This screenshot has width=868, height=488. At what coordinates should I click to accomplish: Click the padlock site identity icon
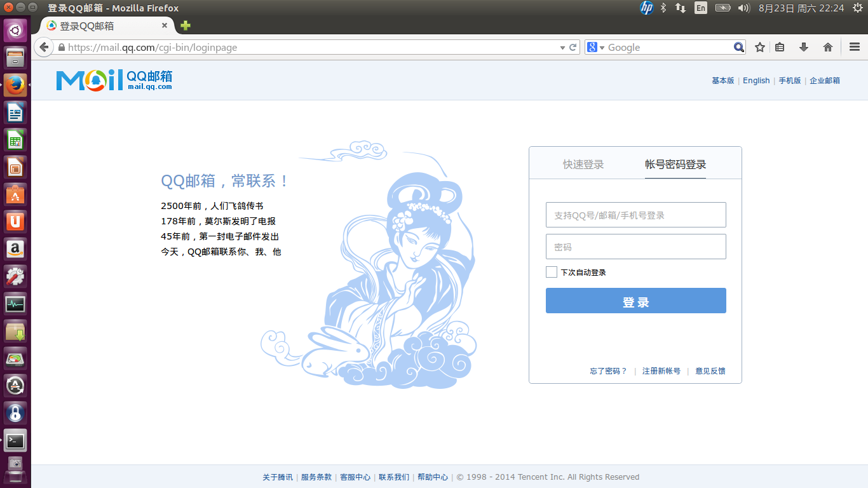62,48
